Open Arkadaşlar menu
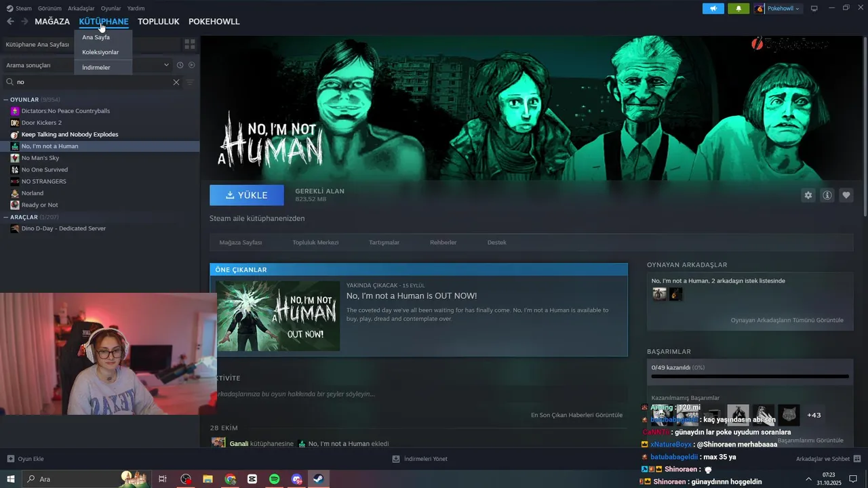 tap(81, 8)
